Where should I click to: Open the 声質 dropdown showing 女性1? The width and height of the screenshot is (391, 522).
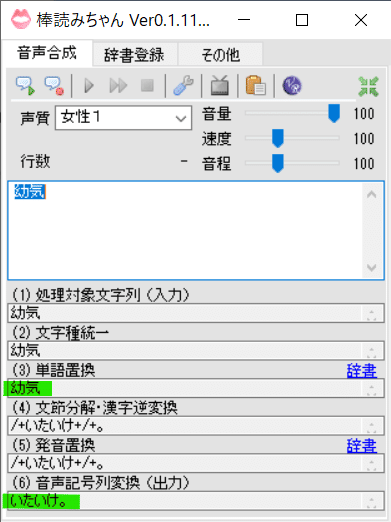(123, 118)
